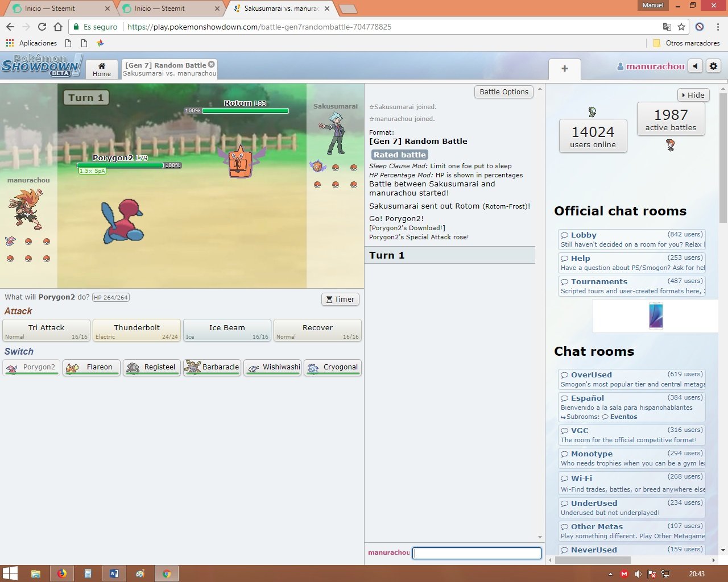The image size is (728, 582).
Task: Click the address bar URL
Action: coord(259,27)
